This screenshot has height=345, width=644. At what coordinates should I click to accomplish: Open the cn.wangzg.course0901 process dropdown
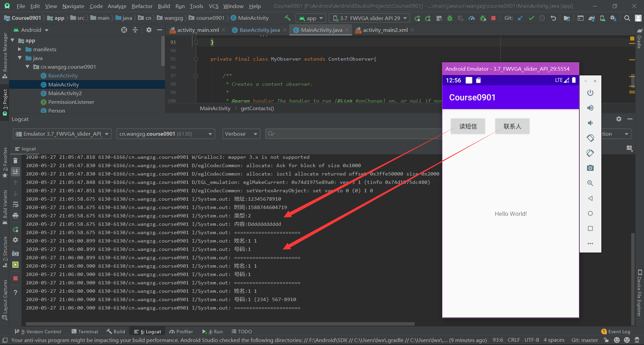point(166,134)
